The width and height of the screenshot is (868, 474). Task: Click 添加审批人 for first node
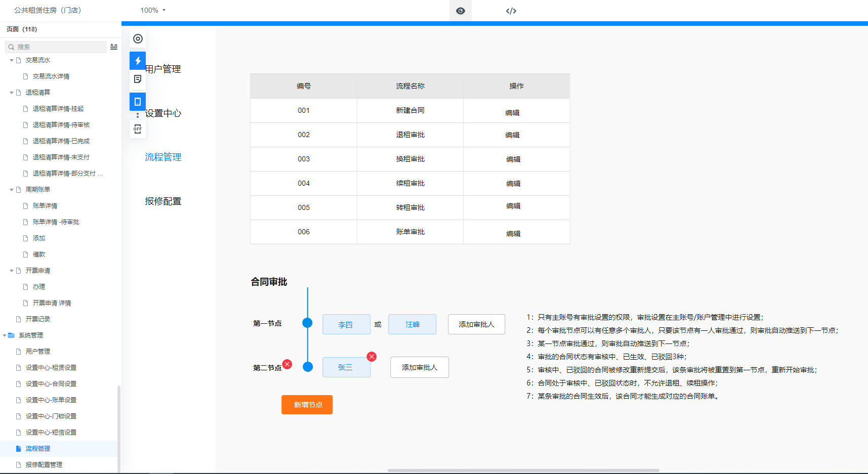click(x=476, y=324)
